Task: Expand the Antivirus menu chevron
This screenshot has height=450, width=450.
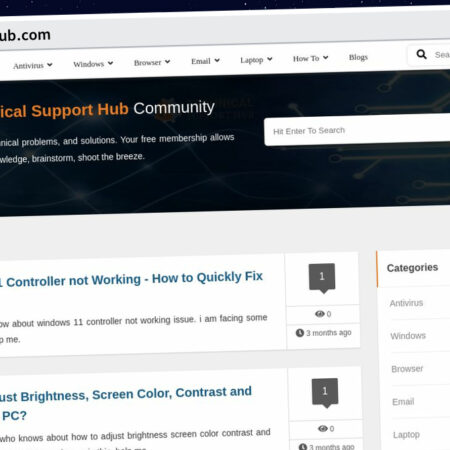Action: pyautogui.click(x=50, y=64)
